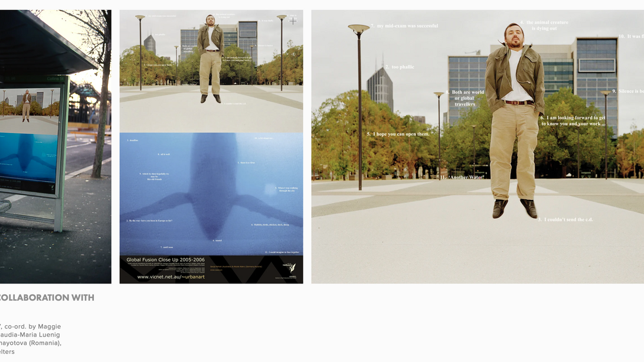Select caption text 'audia-Maria Luenig'

coord(30,334)
